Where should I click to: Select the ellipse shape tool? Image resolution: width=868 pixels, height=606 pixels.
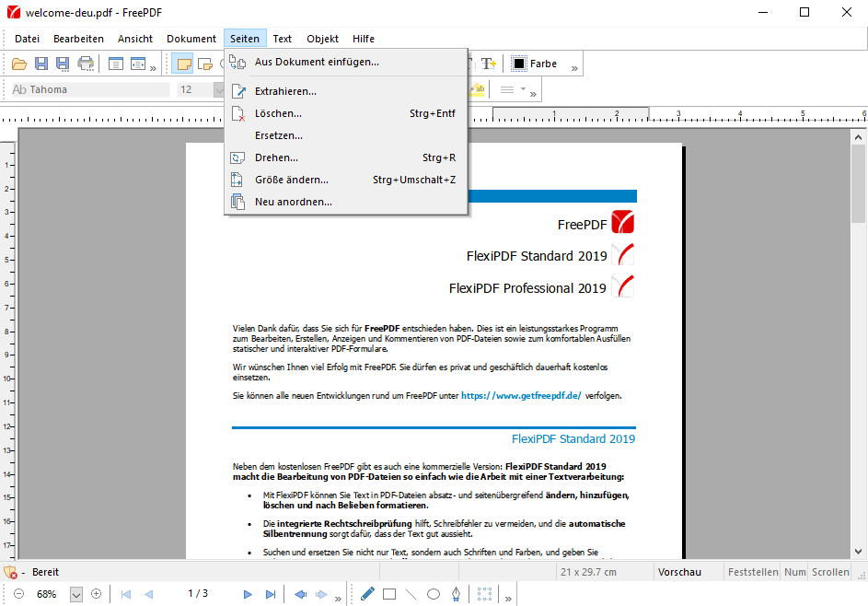coord(434,594)
